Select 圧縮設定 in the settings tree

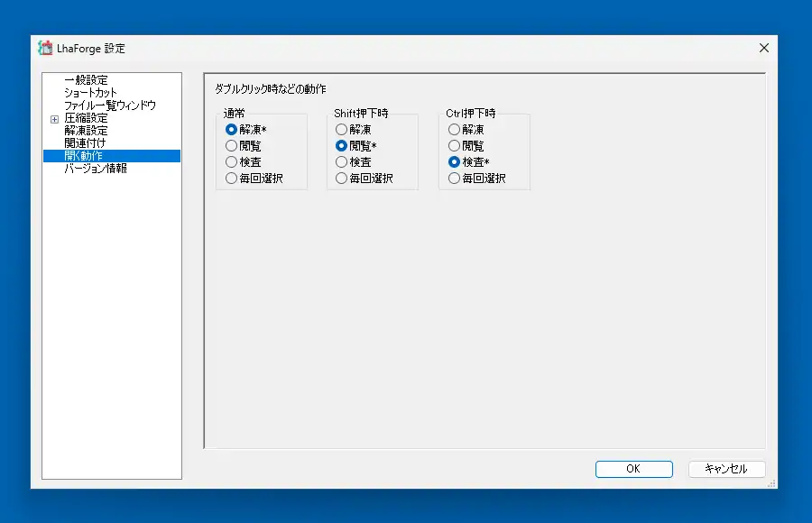pyautogui.click(x=86, y=118)
